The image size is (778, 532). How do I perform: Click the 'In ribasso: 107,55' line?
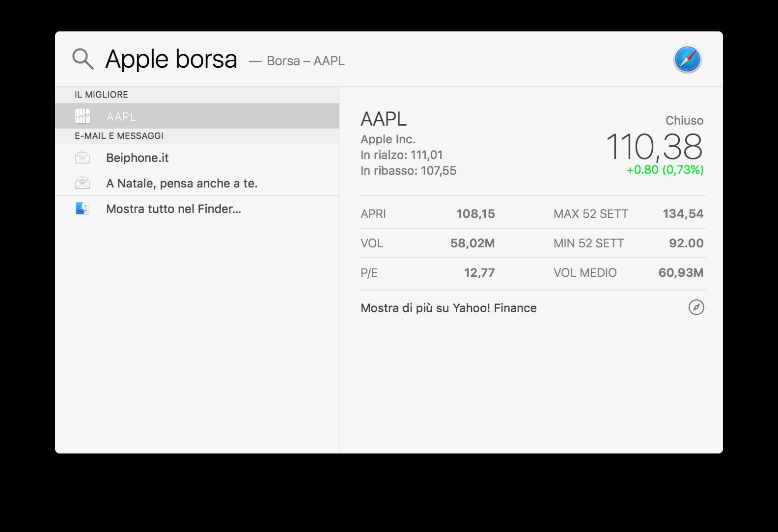coord(409,171)
